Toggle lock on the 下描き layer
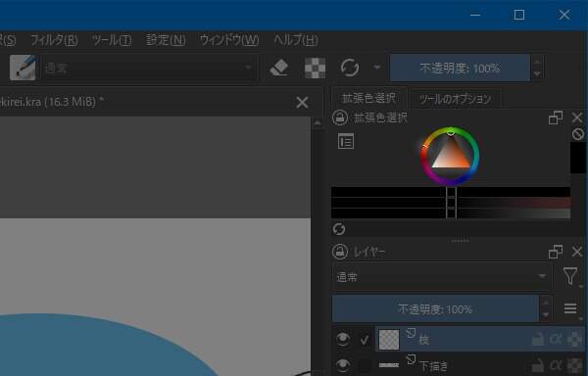588x376 pixels. coord(538,365)
